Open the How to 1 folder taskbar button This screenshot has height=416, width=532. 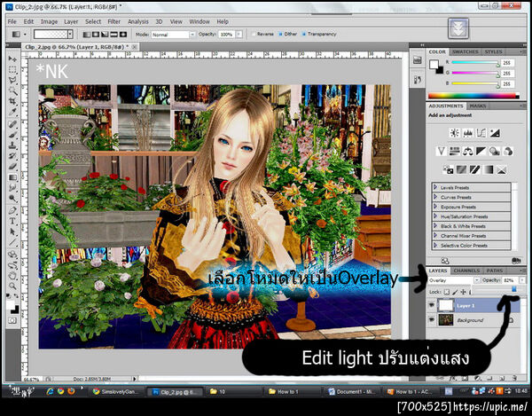tap(292, 391)
